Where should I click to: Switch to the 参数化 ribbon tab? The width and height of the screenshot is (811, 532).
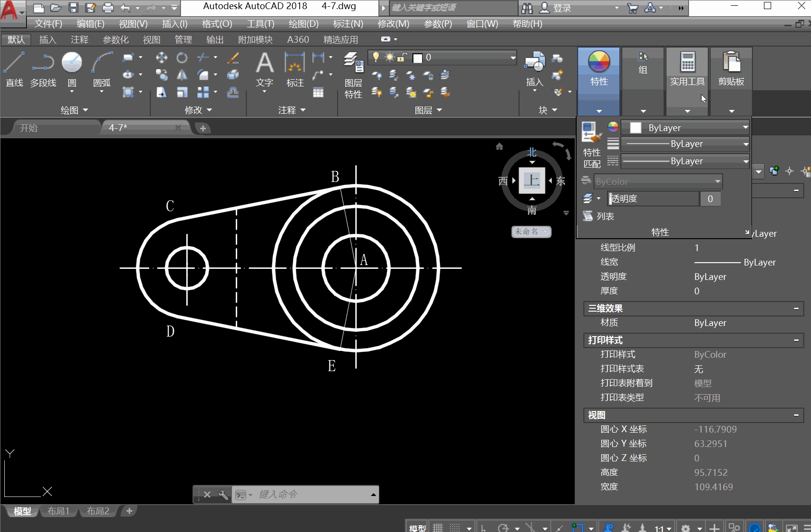tap(116, 39)
